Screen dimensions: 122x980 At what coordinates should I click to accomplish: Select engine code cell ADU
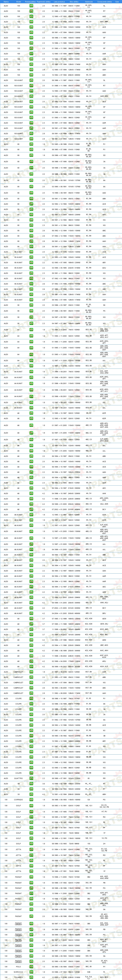click(x=104, y=268)
